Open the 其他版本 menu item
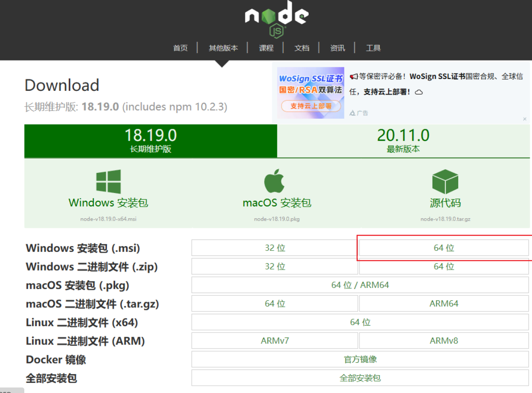The width and height of the screenshot is (532, 393). [223, 48]
